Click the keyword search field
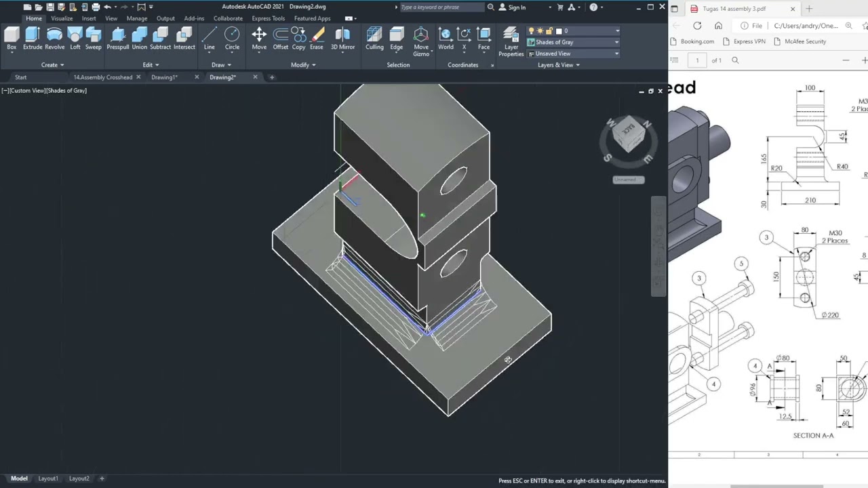Viewport: 868px width, 488px height. pyautogui.click(x=441, y=7)
